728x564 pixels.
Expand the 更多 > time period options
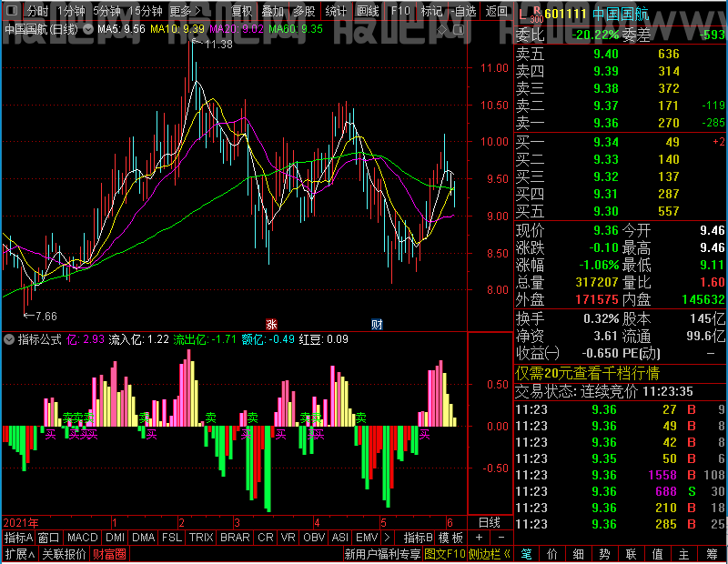(x=186, y=11)
